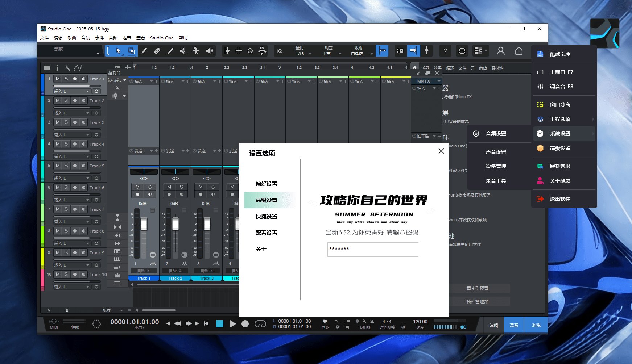Open the 音轨 menu
This screenshot has width=632, height=364.
click(86, 38)
